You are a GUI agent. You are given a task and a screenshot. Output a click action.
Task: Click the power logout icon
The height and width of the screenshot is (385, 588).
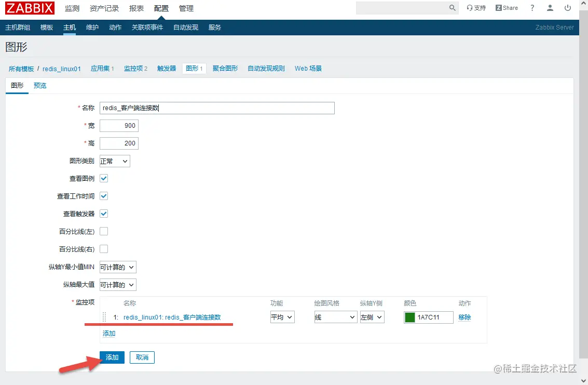(x=568, y=8)
